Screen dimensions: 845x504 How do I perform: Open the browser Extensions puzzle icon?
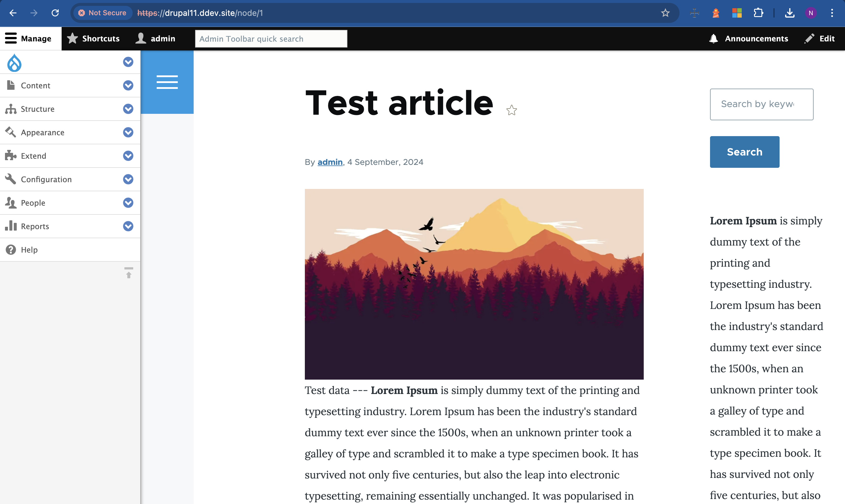(758, 13)
